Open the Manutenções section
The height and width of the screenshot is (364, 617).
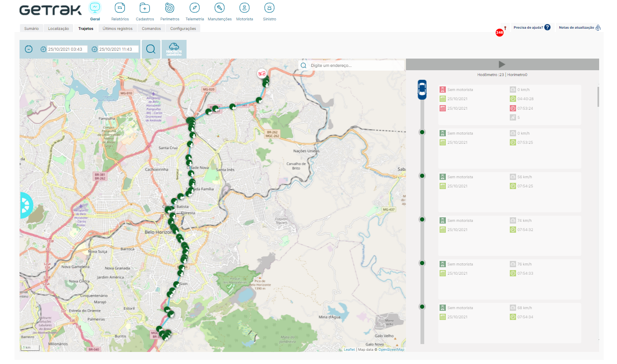pos(219,8)
